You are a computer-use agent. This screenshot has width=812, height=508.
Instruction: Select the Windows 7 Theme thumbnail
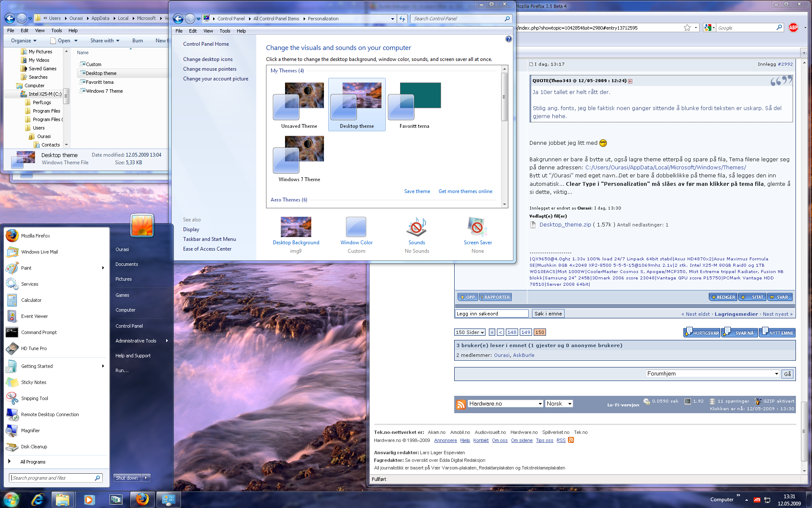point(299,159)
